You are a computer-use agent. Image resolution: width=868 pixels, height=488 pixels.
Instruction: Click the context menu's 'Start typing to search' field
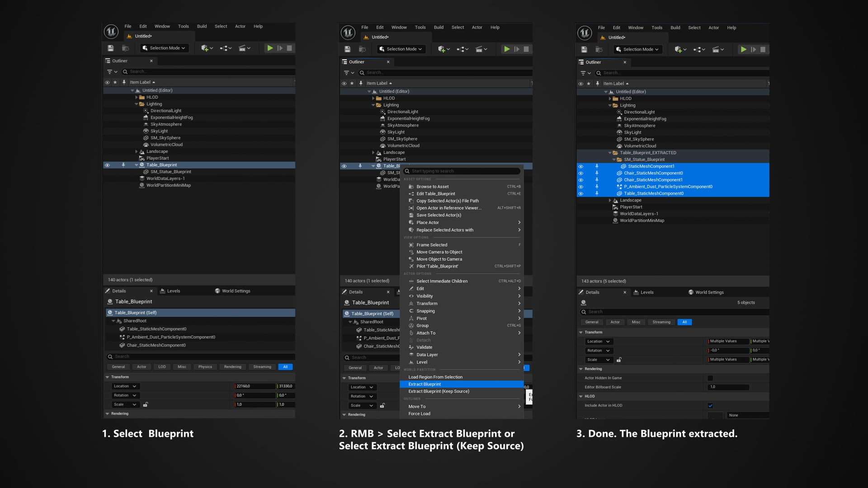tap(462, 171)
